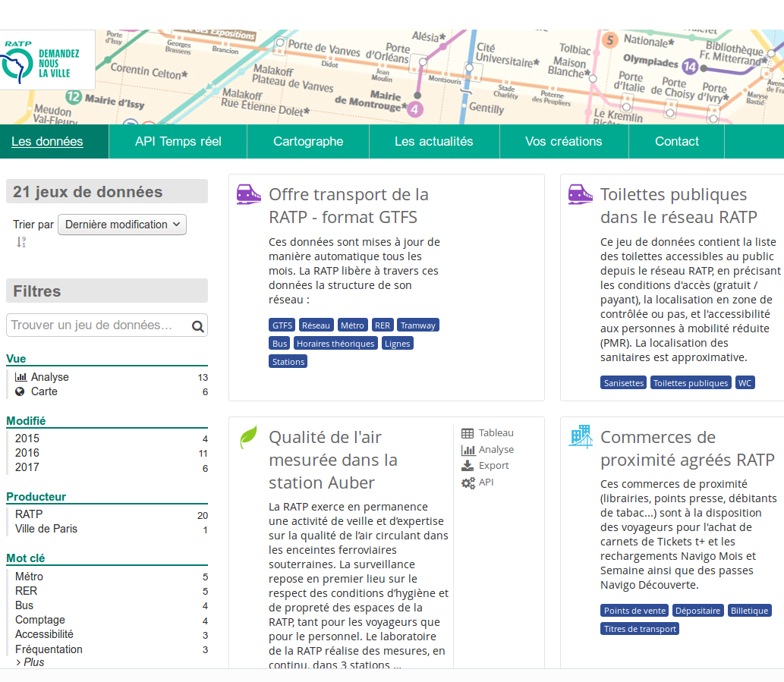
Task: Open dataset Offre transport de la RATP - format GTFS
Action: 348,206
